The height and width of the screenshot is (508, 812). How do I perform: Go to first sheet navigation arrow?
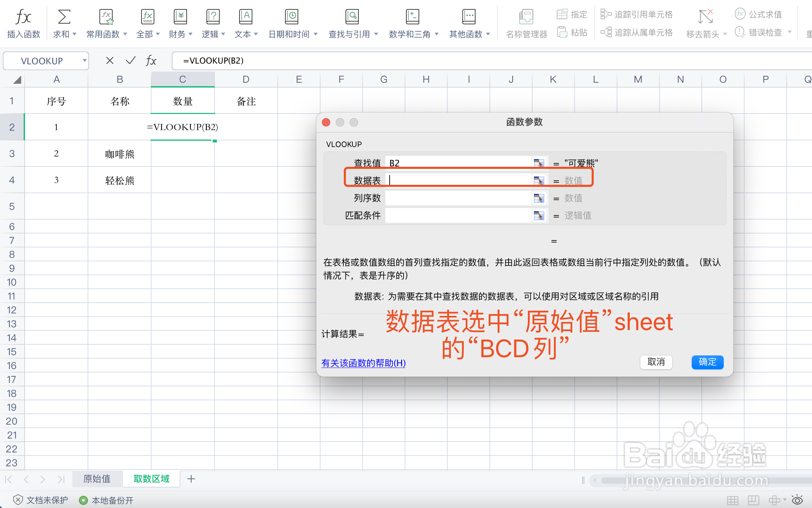coord(9,480)
